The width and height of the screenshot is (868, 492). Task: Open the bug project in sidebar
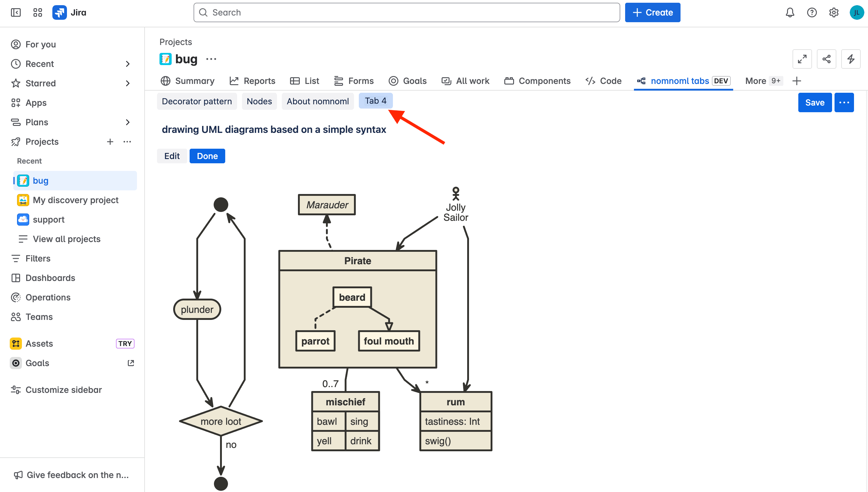75,180
